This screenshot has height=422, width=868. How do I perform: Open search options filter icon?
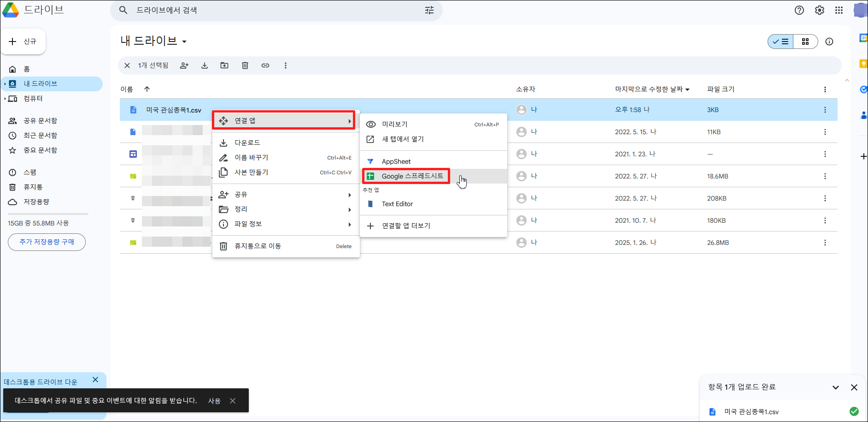click(x=429, y=10)
